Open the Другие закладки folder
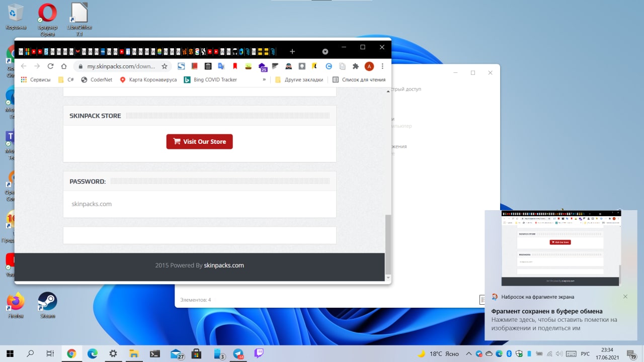Screen dimensions: 644x362 (x=299, y=79)
